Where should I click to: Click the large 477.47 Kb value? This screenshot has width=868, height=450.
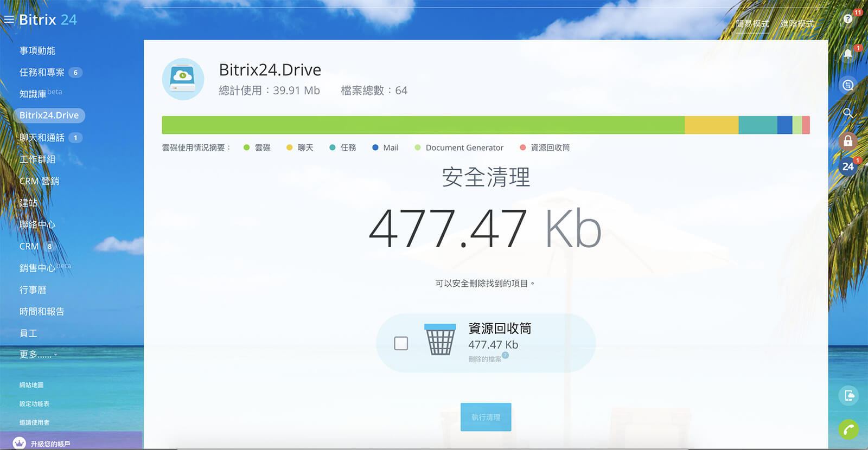point(486,229)
